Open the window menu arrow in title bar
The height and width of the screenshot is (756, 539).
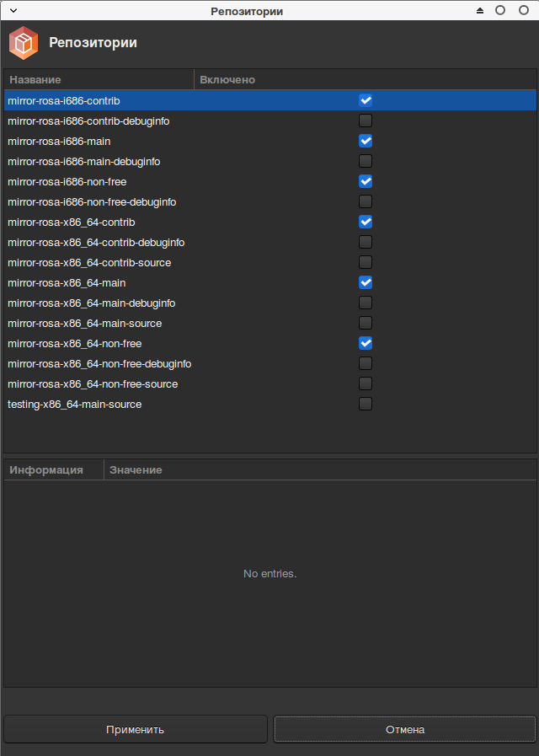coord(13,11)
